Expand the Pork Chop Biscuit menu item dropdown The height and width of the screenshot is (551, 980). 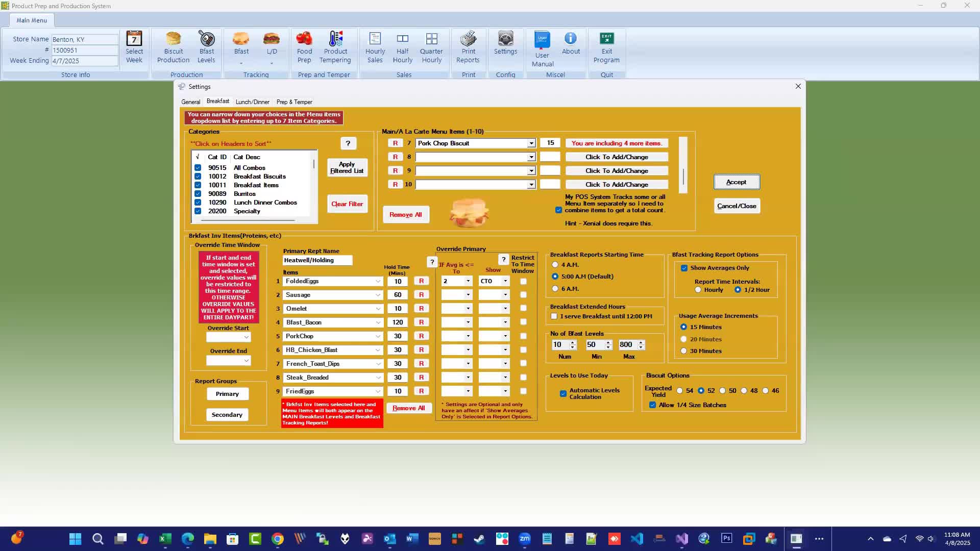(x=531, y=143)
